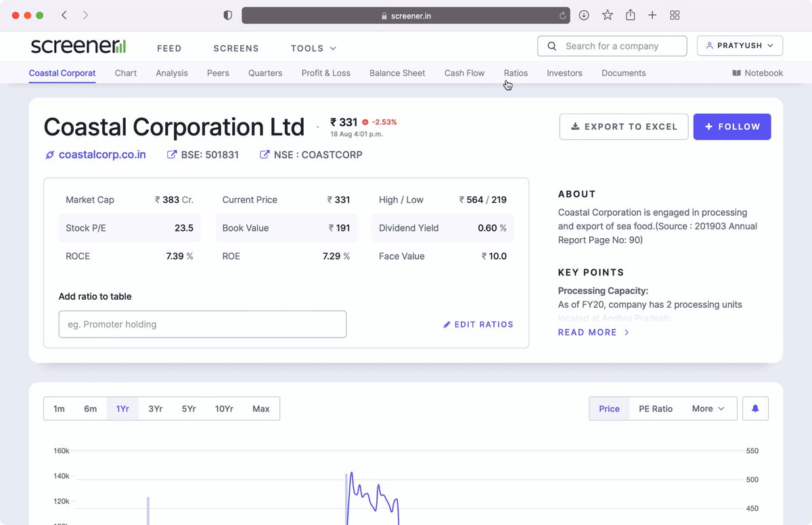Click external link icon beside NSE
812x525 pixels.
pos(265,155)
